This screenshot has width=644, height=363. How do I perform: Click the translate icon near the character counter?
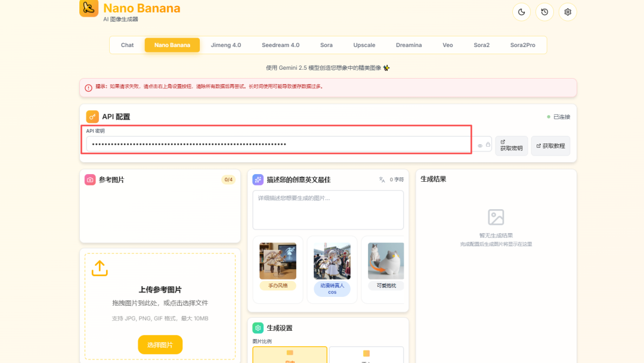[380, 179]
